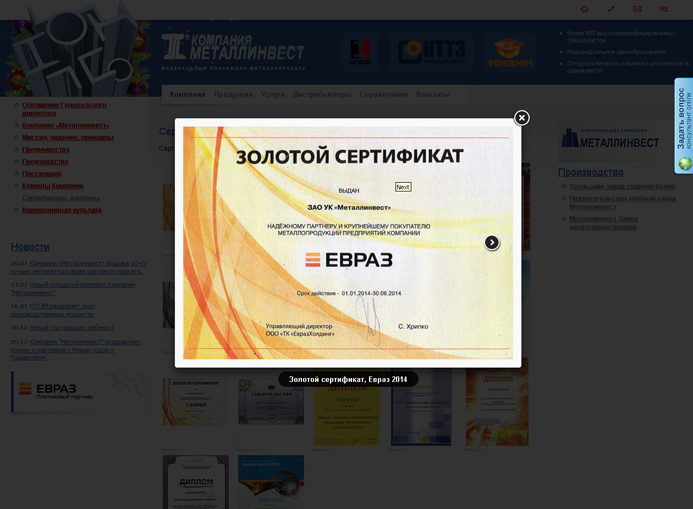Open Обращение Генерального директора link
This screenshot has height=509, width=693.
click(64, 109)
